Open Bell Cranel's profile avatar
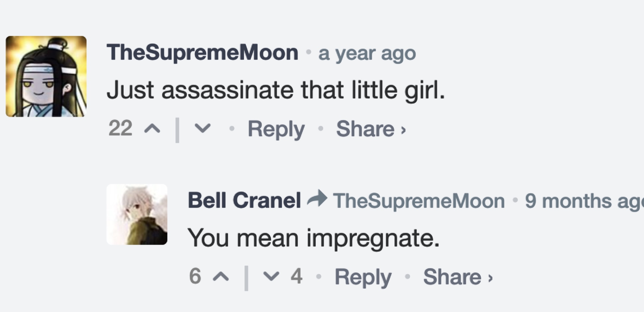Image resolution: width=644 pixels, height=312 pixels. point(137,215)
